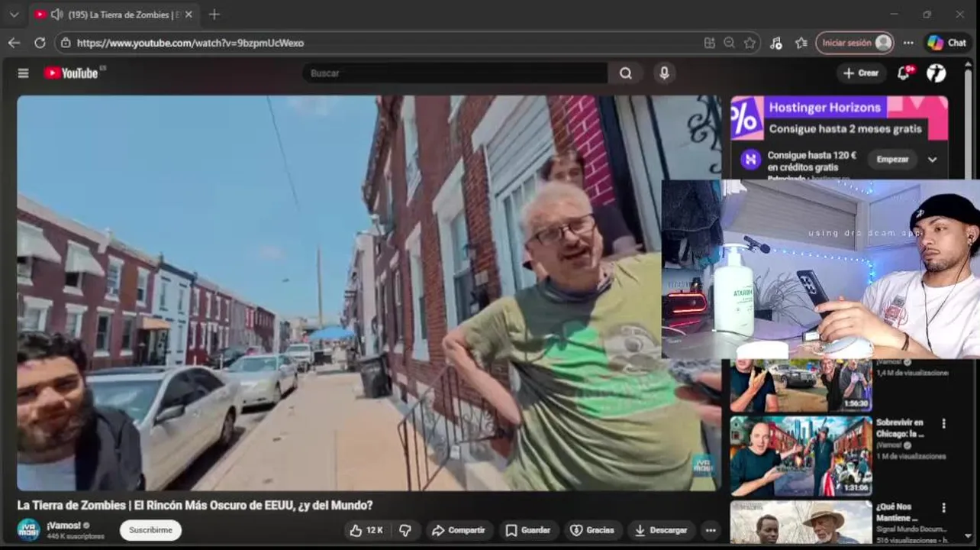The image size is (980, 550).
Task: Open the Sobrevivir en Chicago thumbnail
Action: pyautogui.click(x=801, y=456)
